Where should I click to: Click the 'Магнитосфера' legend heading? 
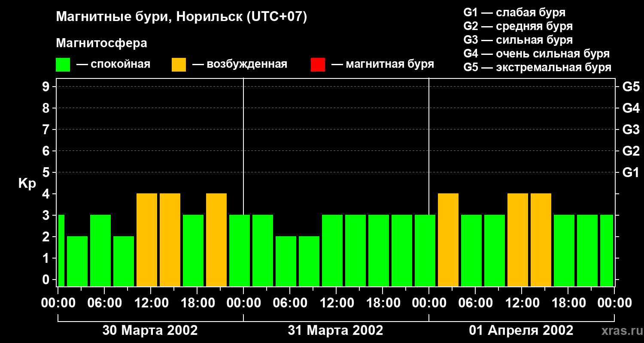[x=101, y=43]
